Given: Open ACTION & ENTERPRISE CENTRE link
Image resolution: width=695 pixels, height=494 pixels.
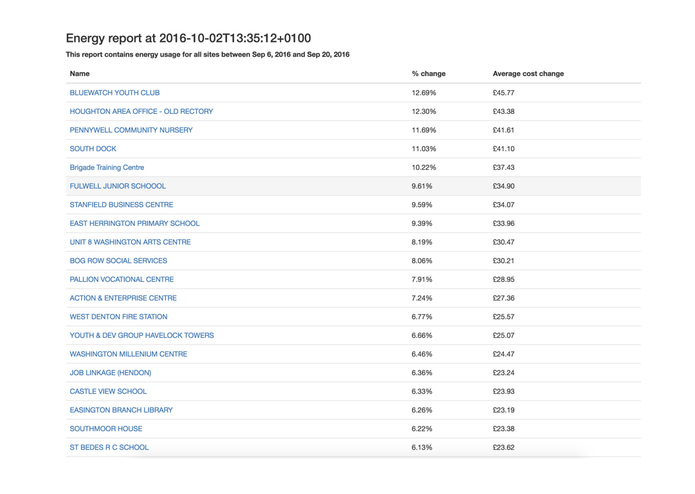Looking at the screenshot, I should pyautogui.click(x=123, y=298).
